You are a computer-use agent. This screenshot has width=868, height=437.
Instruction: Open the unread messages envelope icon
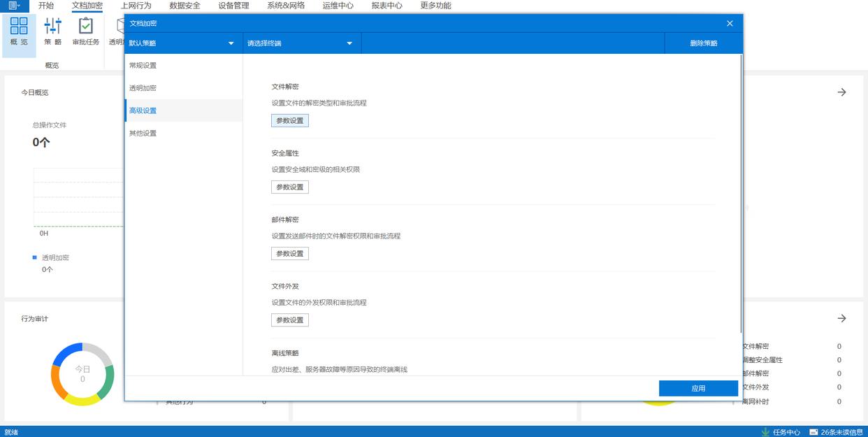813,432
